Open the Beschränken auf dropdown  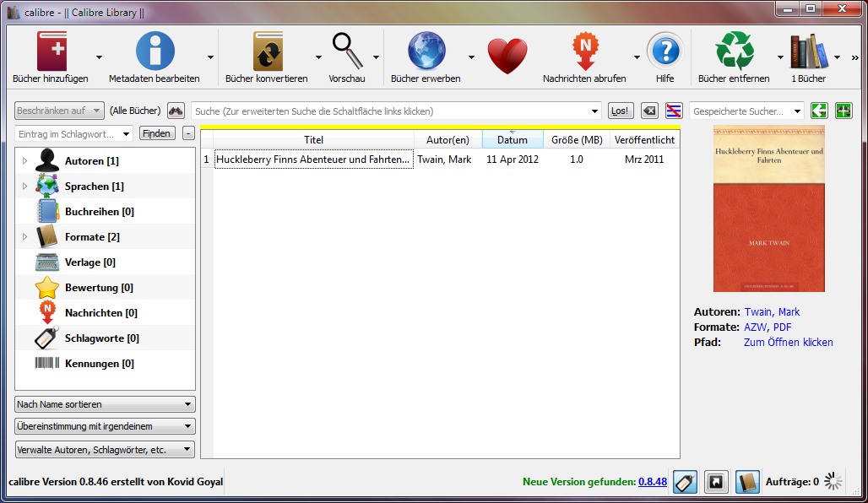point(59,111)
